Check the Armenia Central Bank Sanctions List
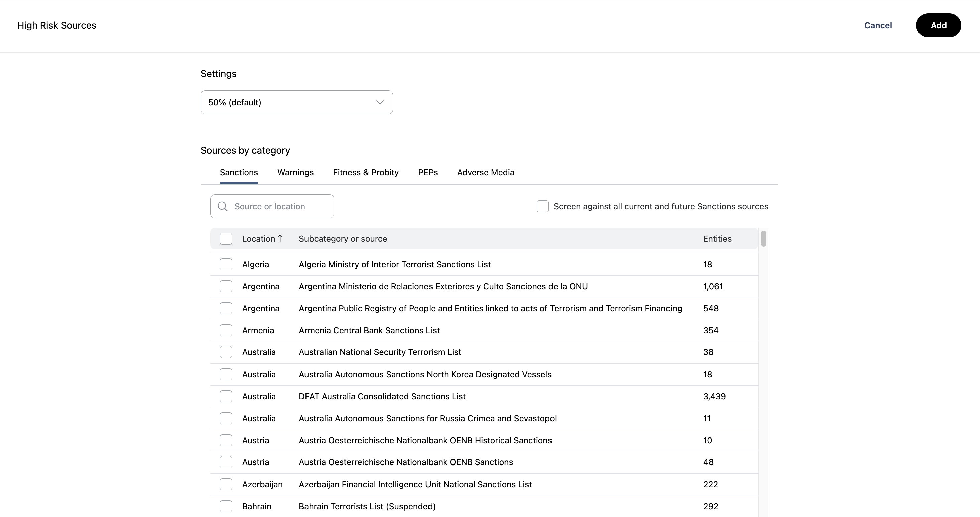This screenshot has width=980, height=517. click(x=226, y=330)
